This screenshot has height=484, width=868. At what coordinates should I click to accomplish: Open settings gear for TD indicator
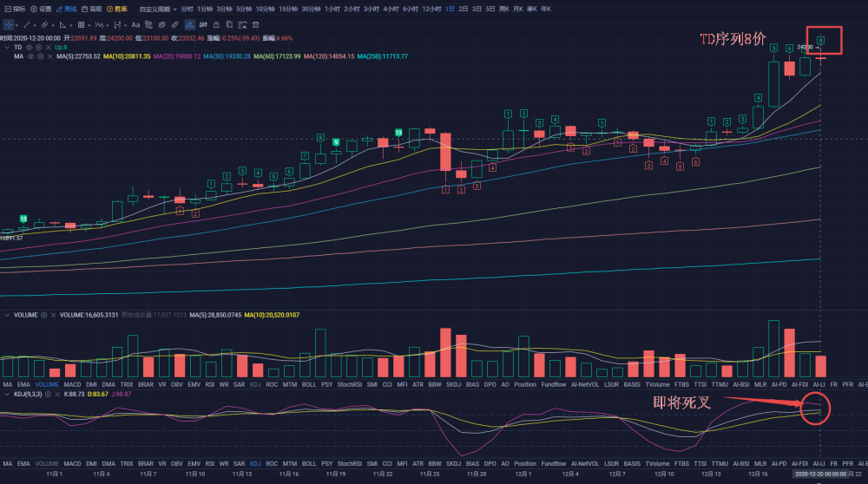(x=39, y=48)
